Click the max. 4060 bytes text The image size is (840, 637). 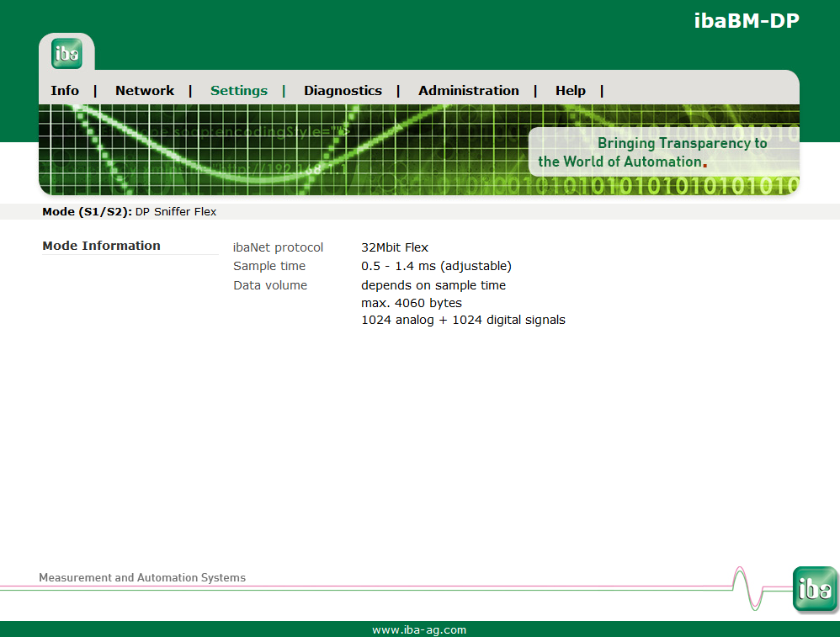[x=412, y=303]
